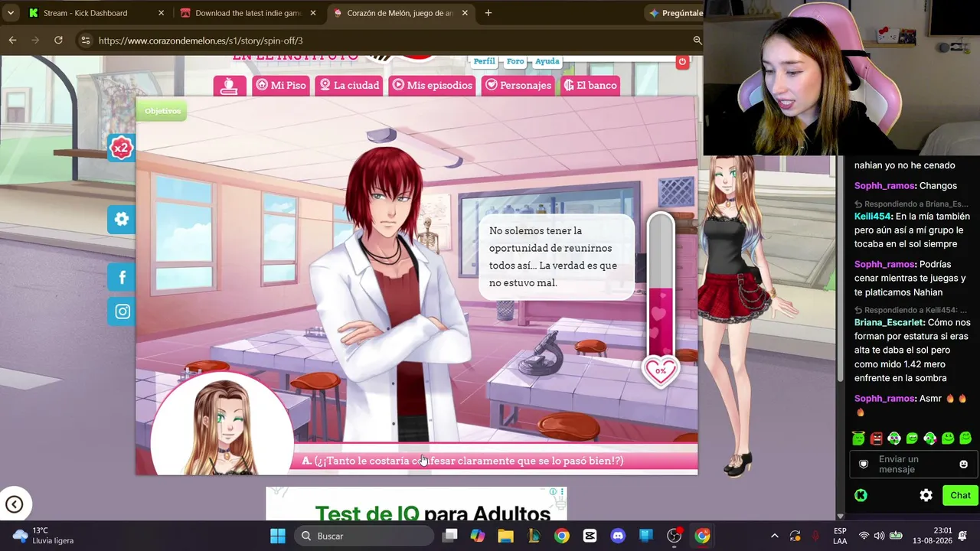The height and width of the screenshot is (551, 980).
Task: Switch to Stream - Kick Dashboard tab
Action: pyautogui.click(x=85, y=13)
